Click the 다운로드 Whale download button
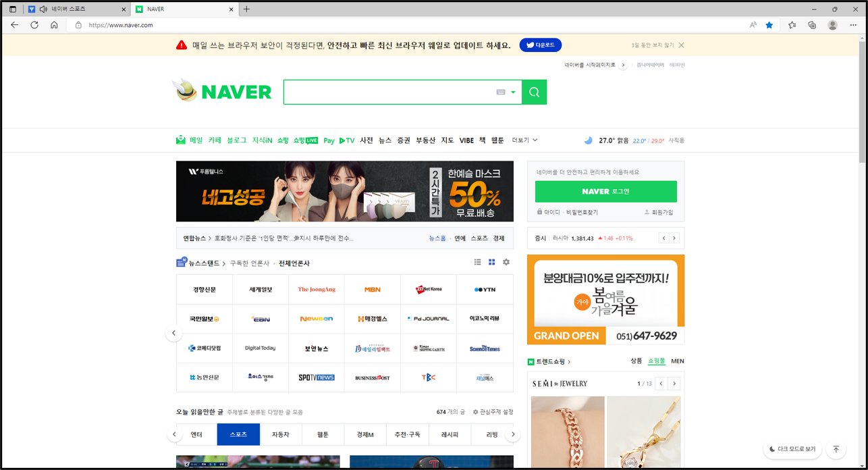The height and width of the screenshot is (470, 868). [540, 45]
